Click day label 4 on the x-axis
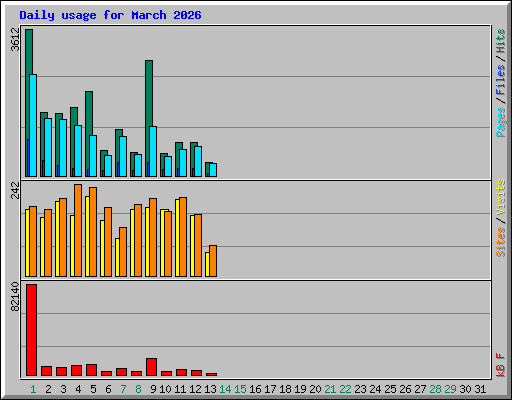This screenshot has height=400, width=512. pos(78,389)
